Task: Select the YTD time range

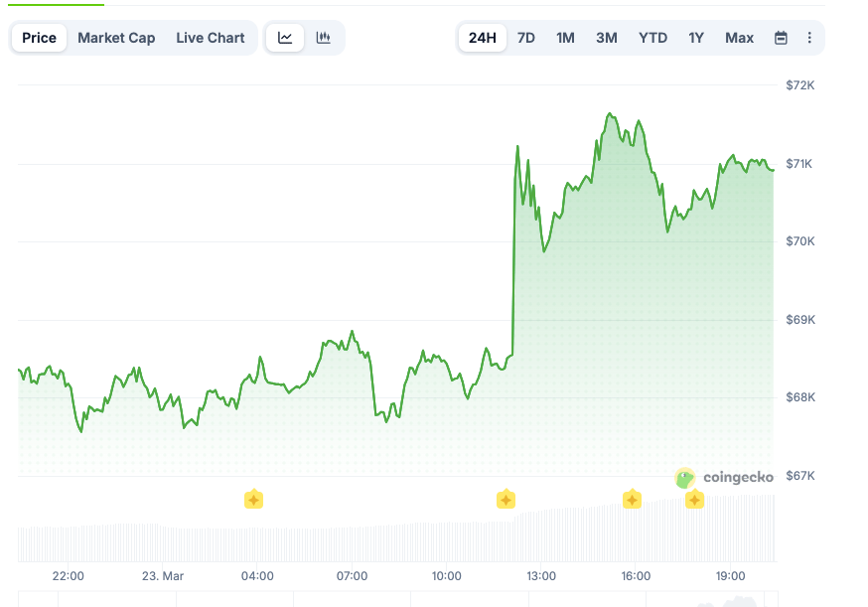Action: coord(652,38)
